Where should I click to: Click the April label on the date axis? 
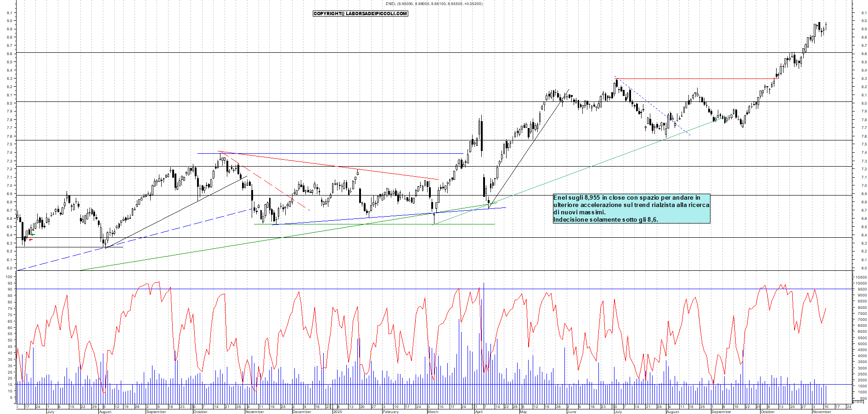480,412
